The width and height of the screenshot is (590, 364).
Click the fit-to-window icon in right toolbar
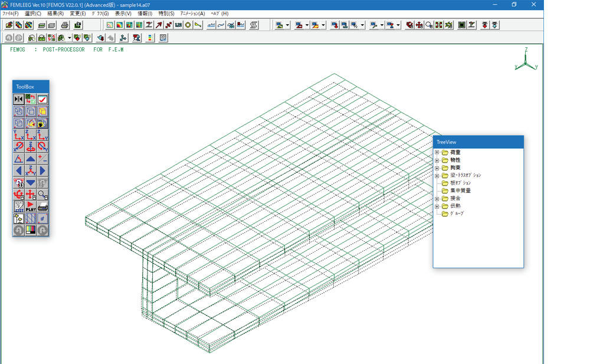point(439,25)
